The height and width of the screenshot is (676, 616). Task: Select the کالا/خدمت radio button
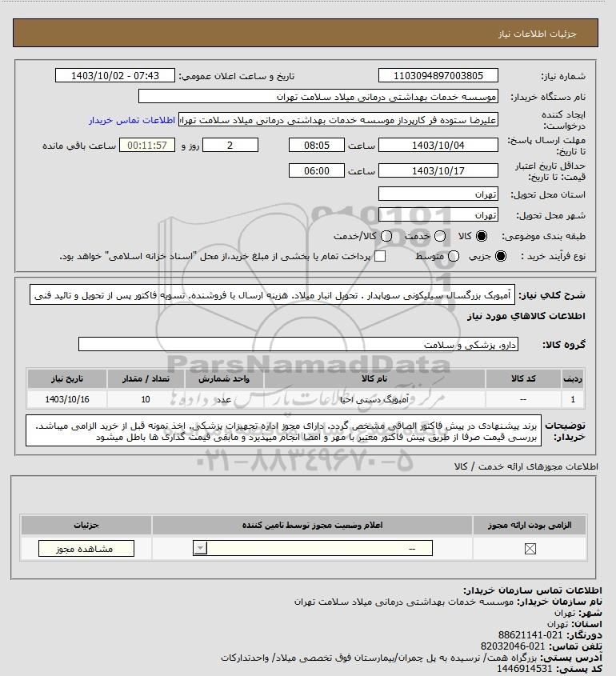386,236
